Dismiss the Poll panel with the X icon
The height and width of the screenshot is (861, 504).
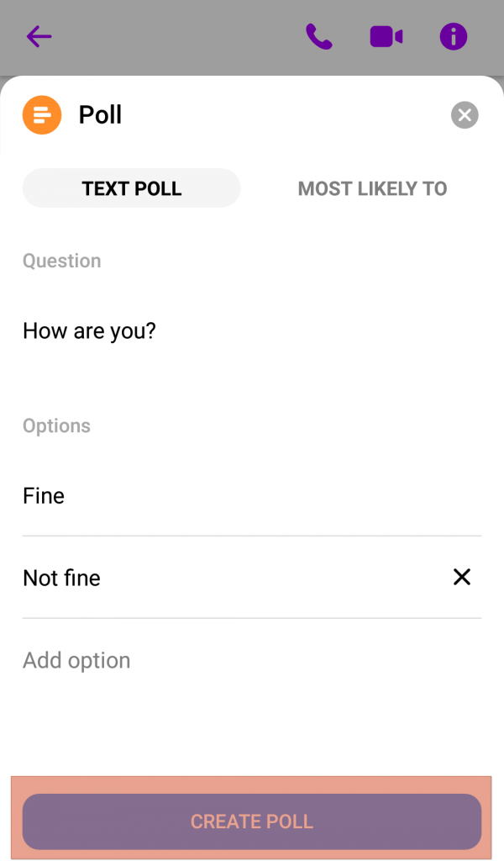tap(464, 114)
